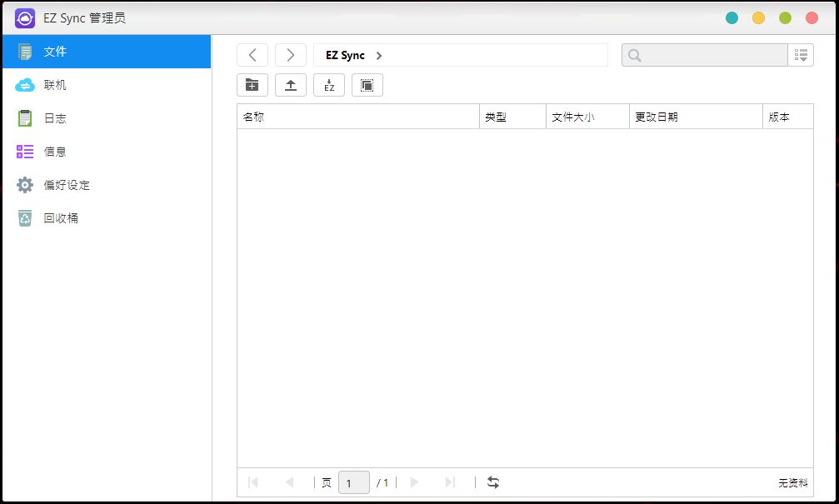Click the 偏好设定 gear icon

(x=25, y=185)
